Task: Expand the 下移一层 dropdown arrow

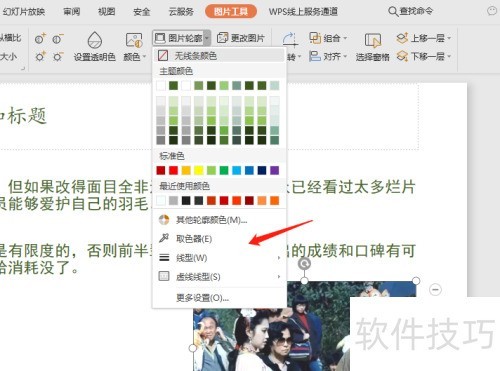Action: pyautogui.click(x=449, y=56)
